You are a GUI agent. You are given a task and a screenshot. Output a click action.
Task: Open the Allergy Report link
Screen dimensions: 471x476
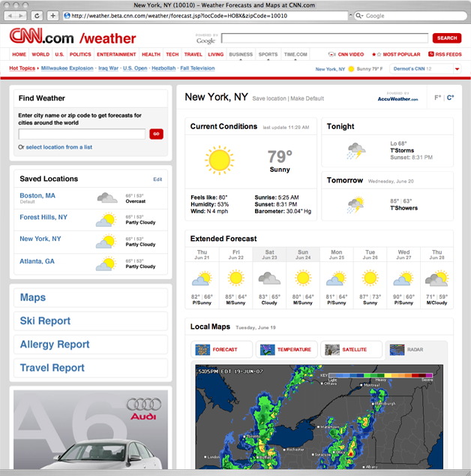click(55, 345)
